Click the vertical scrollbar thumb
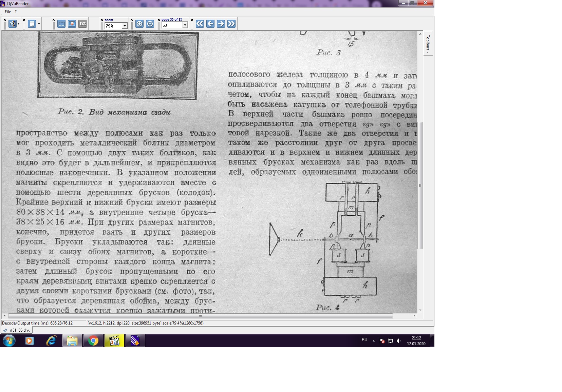This screenshot has height=392, width=562. [x=420, y=185]
